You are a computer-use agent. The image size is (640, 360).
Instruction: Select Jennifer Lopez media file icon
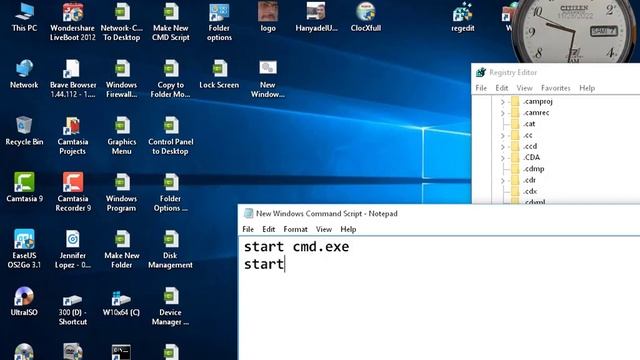(73, 249)
